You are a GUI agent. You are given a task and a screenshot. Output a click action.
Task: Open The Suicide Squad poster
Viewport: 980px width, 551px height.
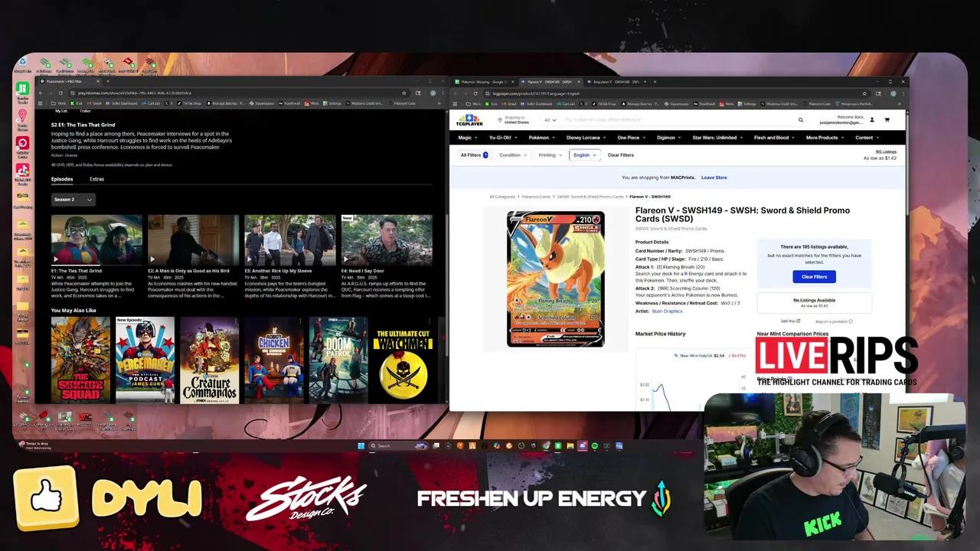[x=80, y=360]
